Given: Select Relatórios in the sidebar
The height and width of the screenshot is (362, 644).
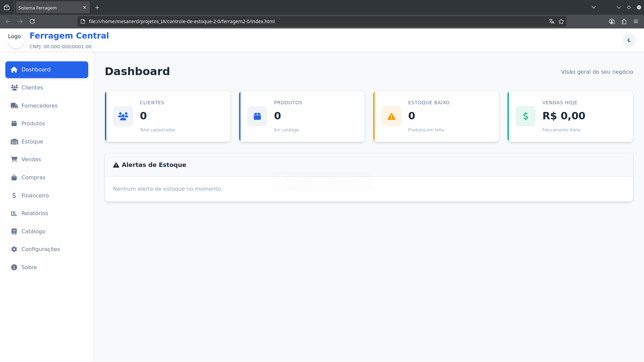Looking at the screenshot, I should (x=35, y=213).
